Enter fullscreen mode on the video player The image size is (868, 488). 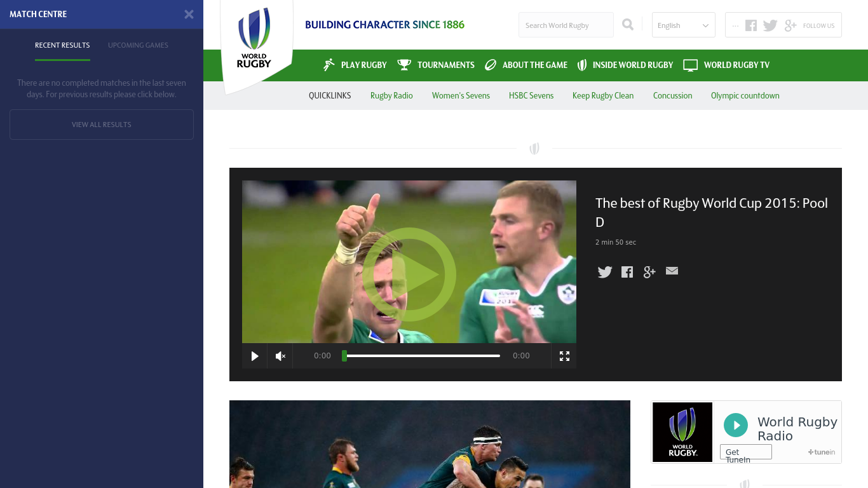(x=564, y=356)
